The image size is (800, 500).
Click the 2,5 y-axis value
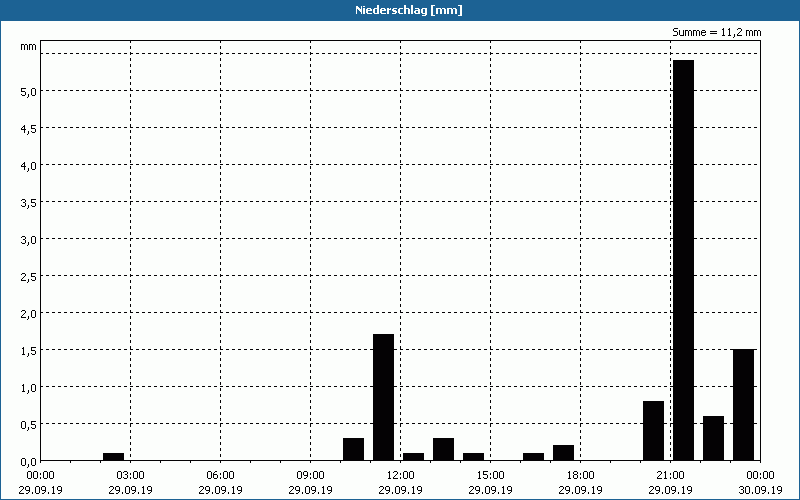coord(28,277)
